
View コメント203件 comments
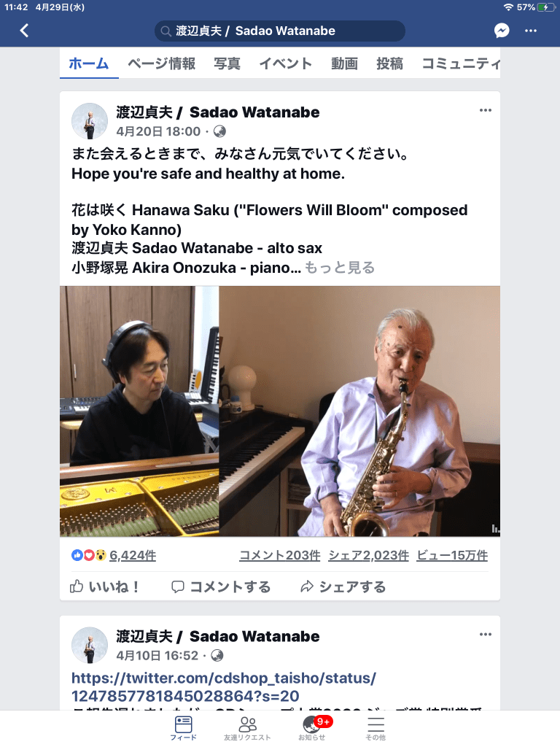point(279,555)
